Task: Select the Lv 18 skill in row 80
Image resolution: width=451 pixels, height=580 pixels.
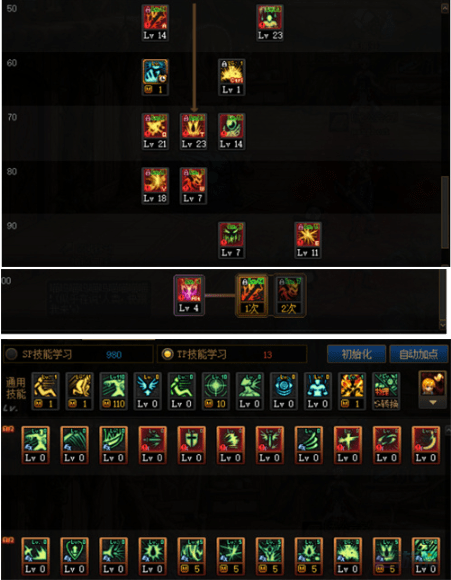Action: [x=155, y=186]
